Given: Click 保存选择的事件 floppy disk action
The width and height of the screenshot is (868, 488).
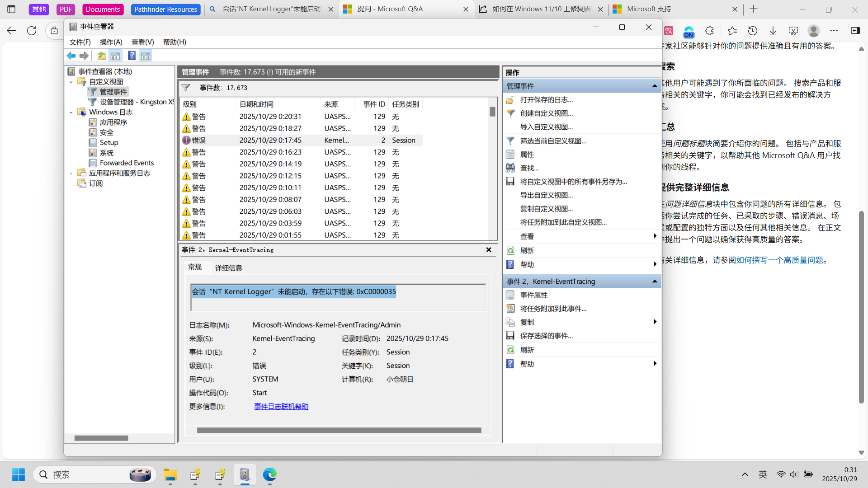Looking at the screenshot, I should [x=510, y=336].
